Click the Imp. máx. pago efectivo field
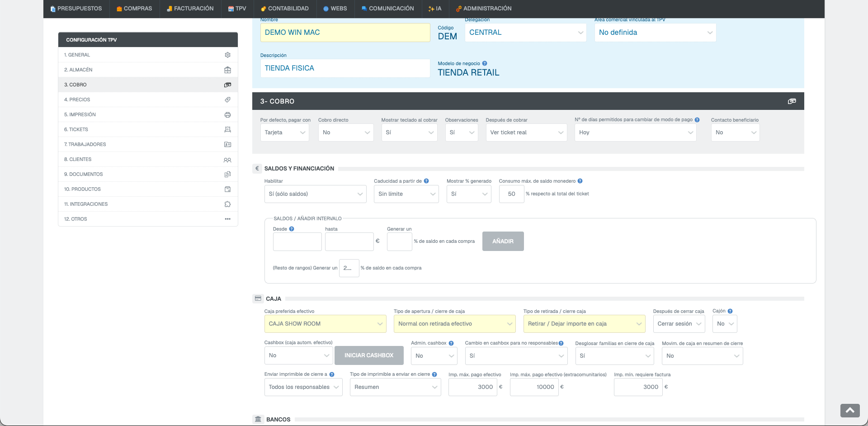868x426 pixels. (472, 387)
